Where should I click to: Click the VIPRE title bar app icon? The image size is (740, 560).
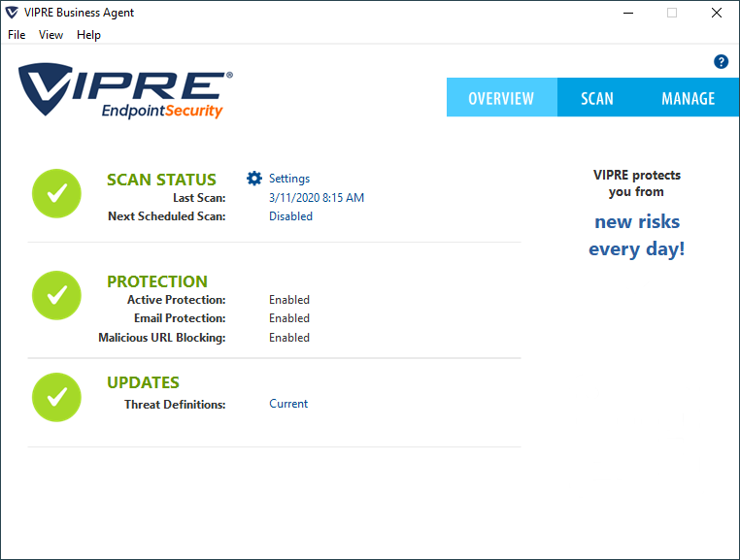click(x=12, y=13)
